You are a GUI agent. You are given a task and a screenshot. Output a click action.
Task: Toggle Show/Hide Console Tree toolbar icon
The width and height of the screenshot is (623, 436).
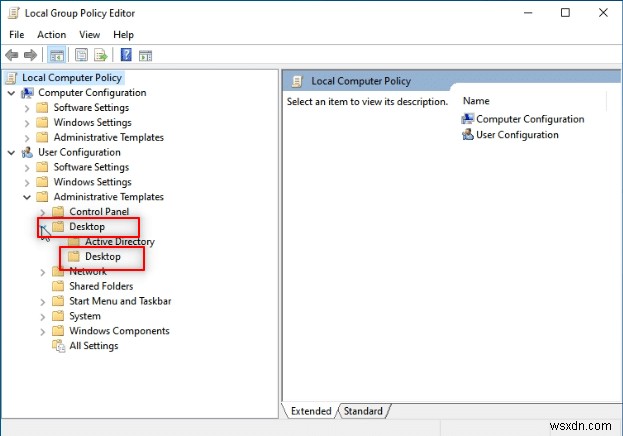(56, 55)
